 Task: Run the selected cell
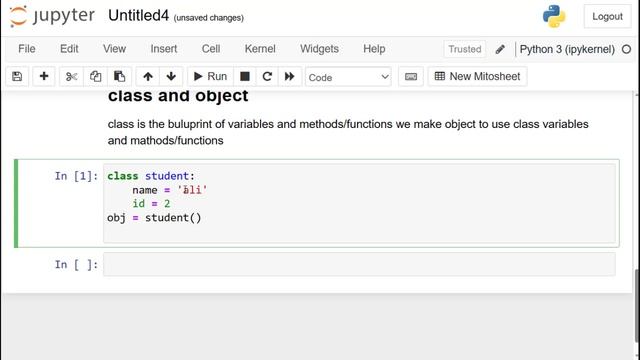click(x=210, y=76)
